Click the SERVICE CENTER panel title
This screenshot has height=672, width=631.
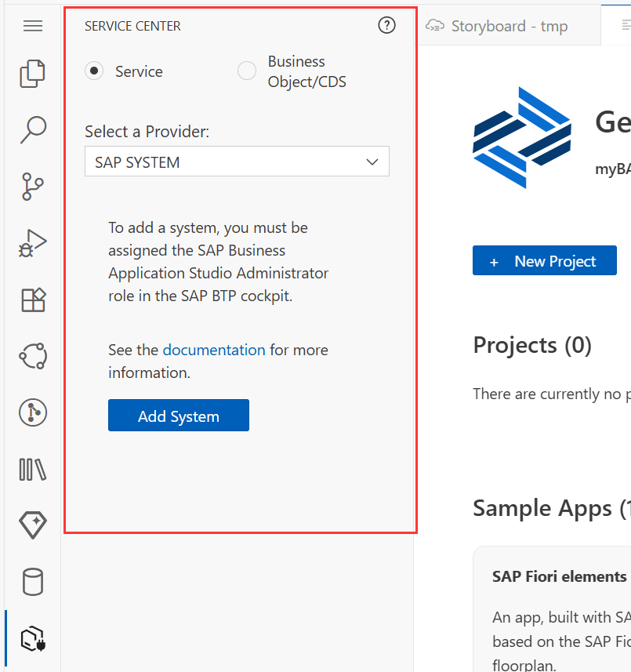coord(132,26)
